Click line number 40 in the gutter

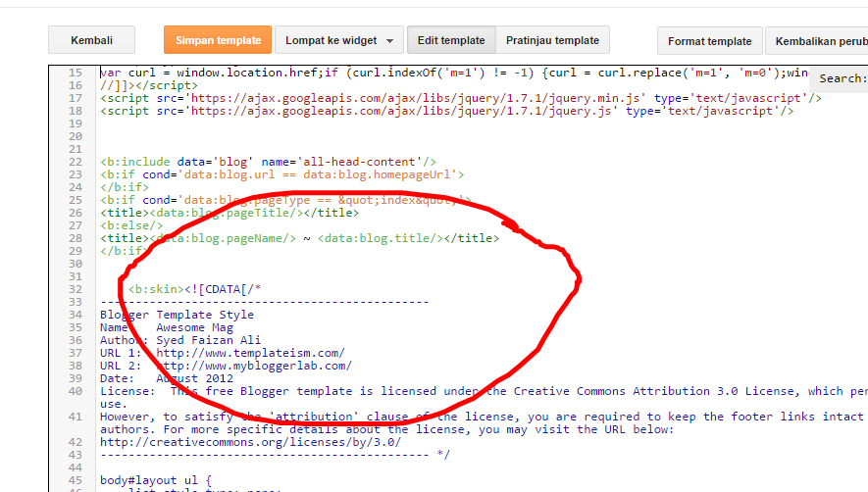(76, 391)
